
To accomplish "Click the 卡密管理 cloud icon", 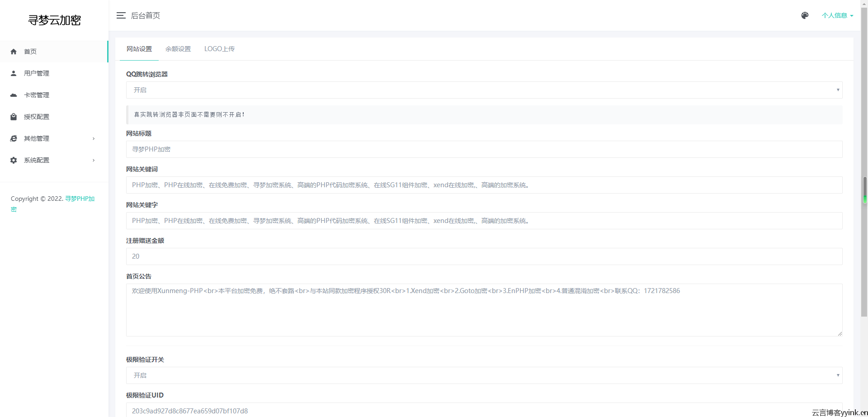I will (14, 95).
